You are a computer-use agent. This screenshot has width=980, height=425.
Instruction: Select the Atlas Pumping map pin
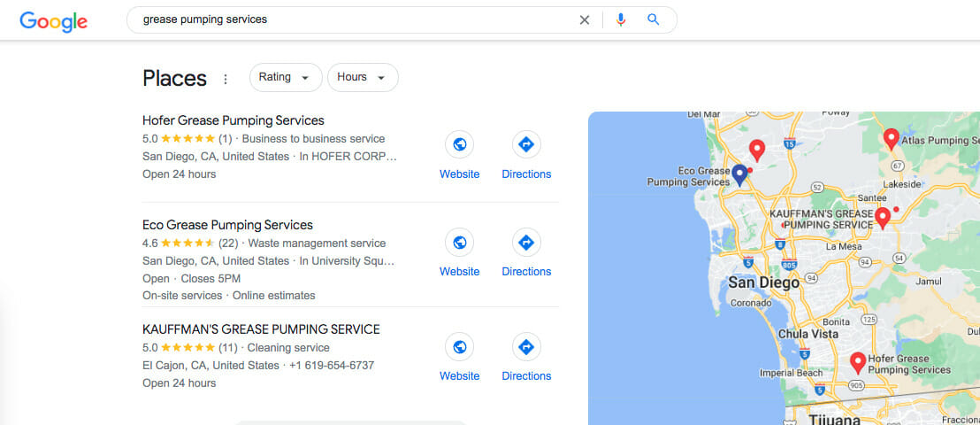point(892,139)
